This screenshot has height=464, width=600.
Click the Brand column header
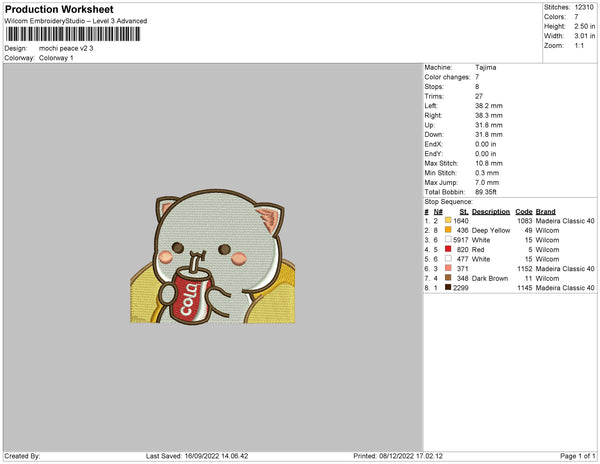pyautogui.click(x=546, y=212)
